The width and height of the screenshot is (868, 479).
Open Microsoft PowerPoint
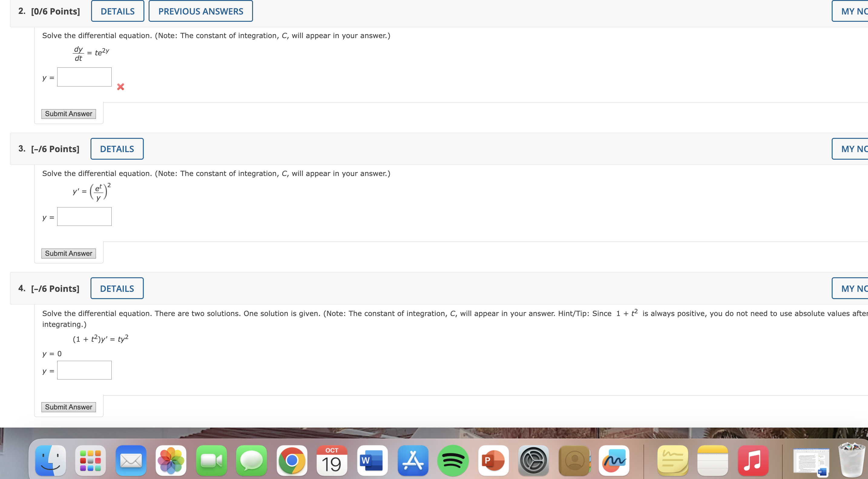pos(494,460)
